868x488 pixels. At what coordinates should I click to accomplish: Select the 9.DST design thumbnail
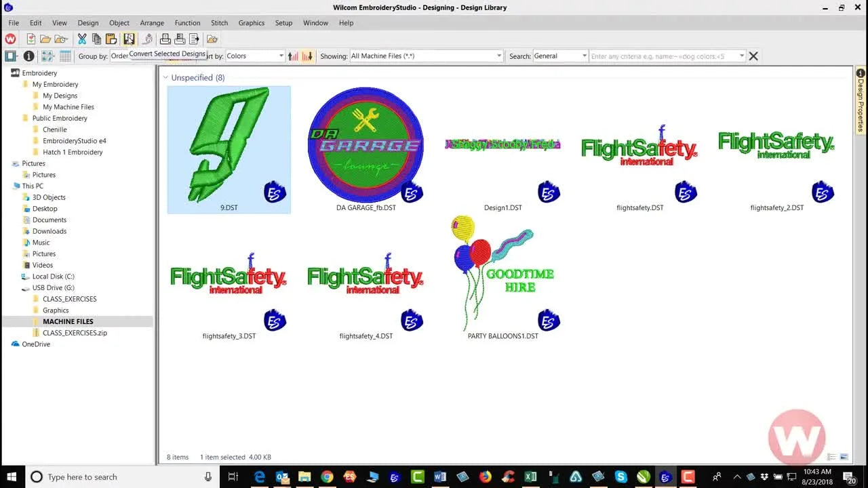coord(229,149)
